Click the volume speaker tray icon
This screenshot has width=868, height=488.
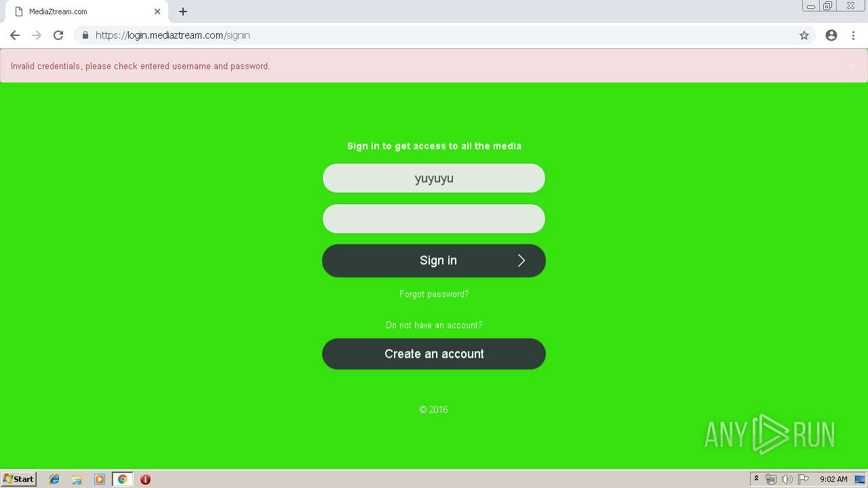(x=787, y=479)
